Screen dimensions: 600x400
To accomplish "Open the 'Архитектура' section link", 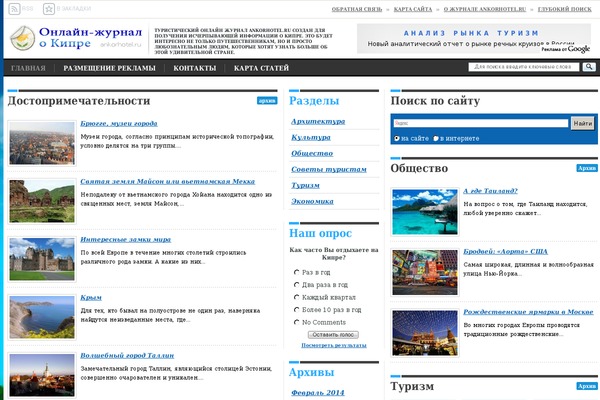I will (x=311, y=121).
